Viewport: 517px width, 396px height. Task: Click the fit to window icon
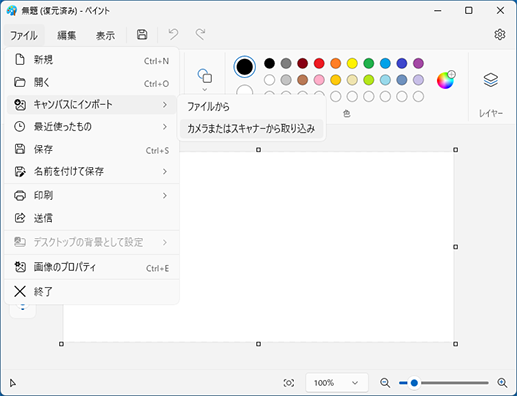point(289,383)
